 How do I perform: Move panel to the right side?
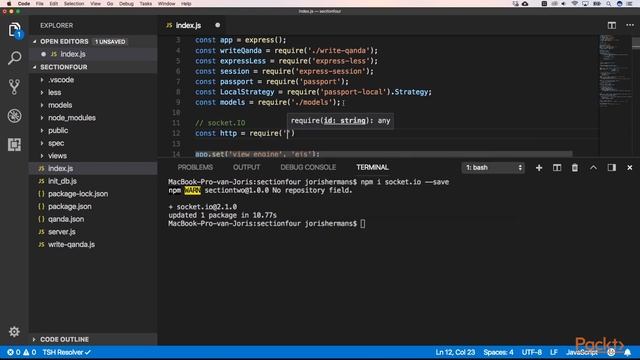(611, 168)
